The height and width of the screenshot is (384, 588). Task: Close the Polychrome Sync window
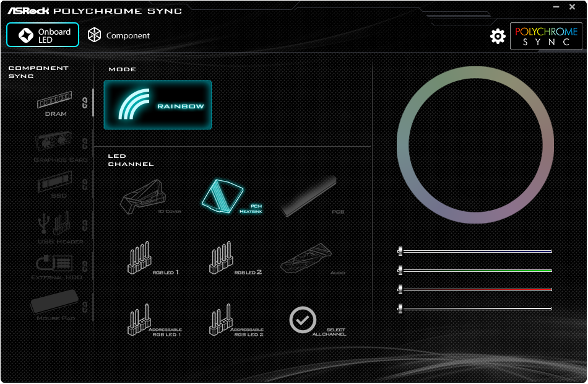click(x=573, y=7)
